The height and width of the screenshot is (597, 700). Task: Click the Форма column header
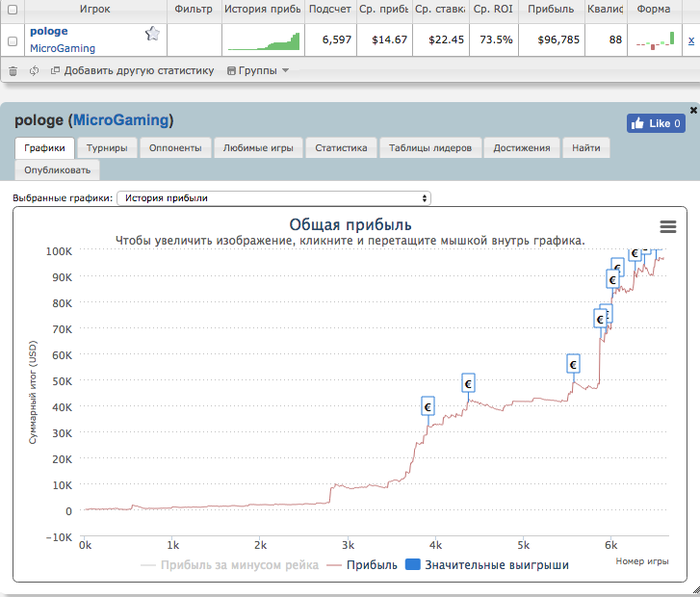tap(654, 9)
